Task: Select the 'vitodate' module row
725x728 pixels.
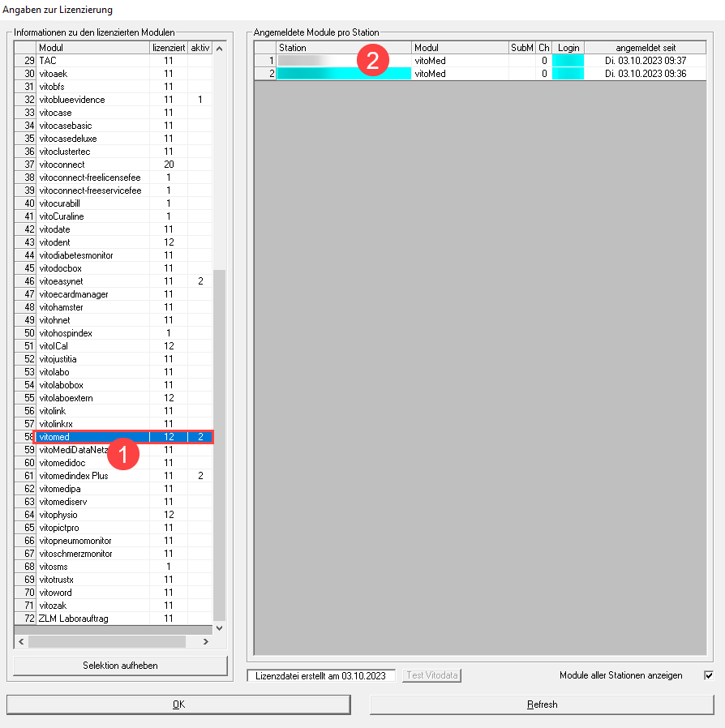Action: coord(114,229)
